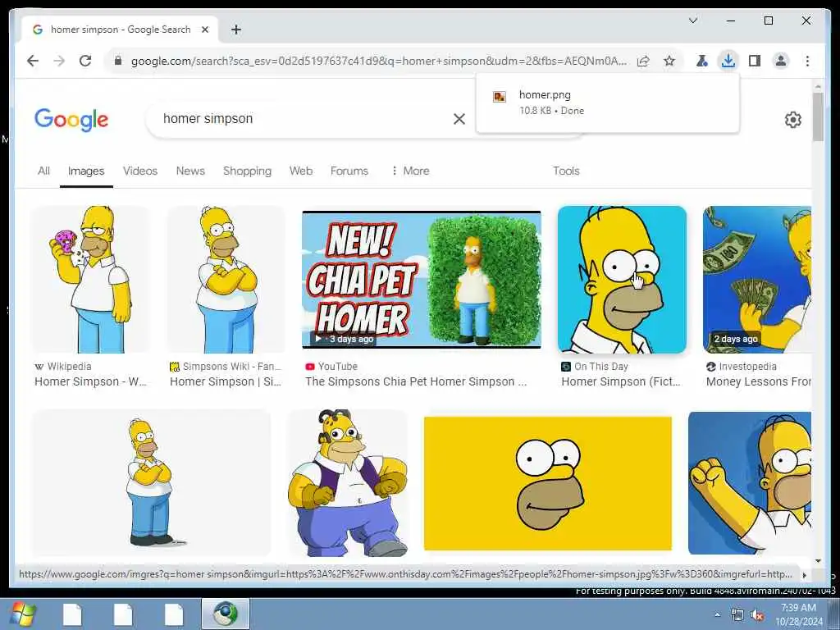Open a new tab with plus button
The height and width of the screenshot is (630, 840).
point(236,30)
